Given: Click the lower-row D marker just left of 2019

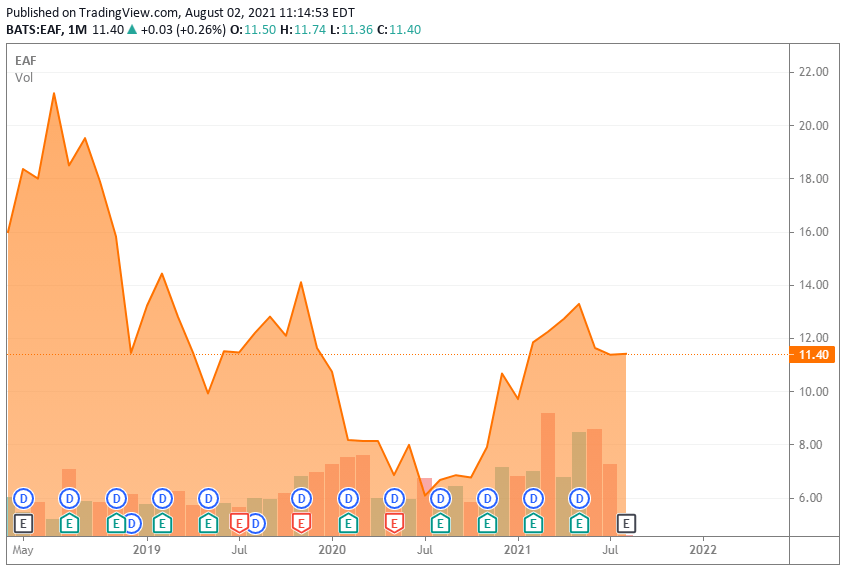Looking at the screenshot, I should pos(132,523).
